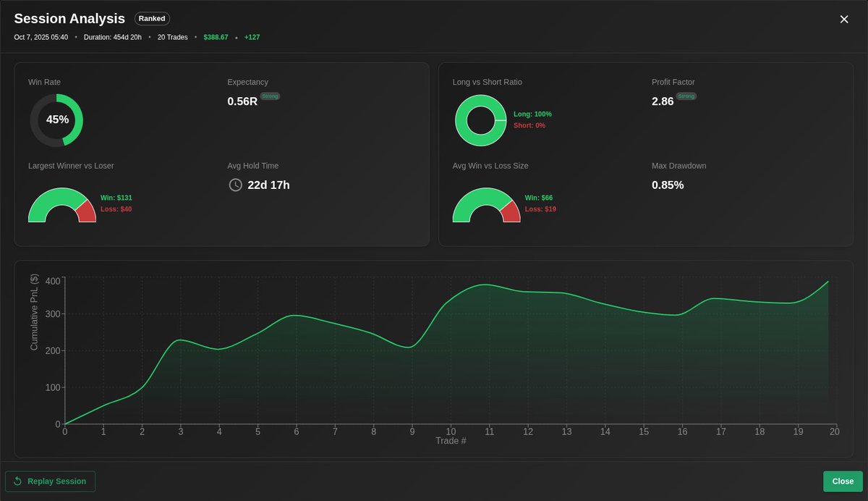Click the clock icon beside 22d 17h
868x501 pixels.
(235, 185)
